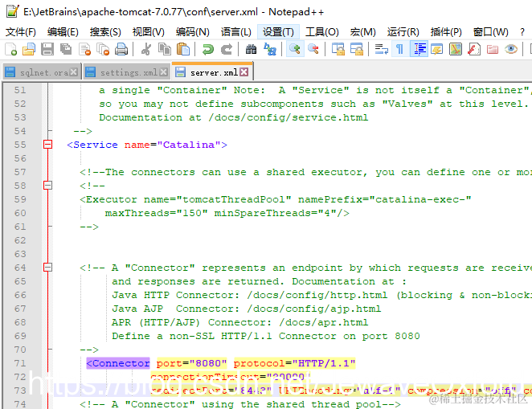Cut selection with the scissors icon
Viewport: 532px width, 409px height.
(146, 50)
